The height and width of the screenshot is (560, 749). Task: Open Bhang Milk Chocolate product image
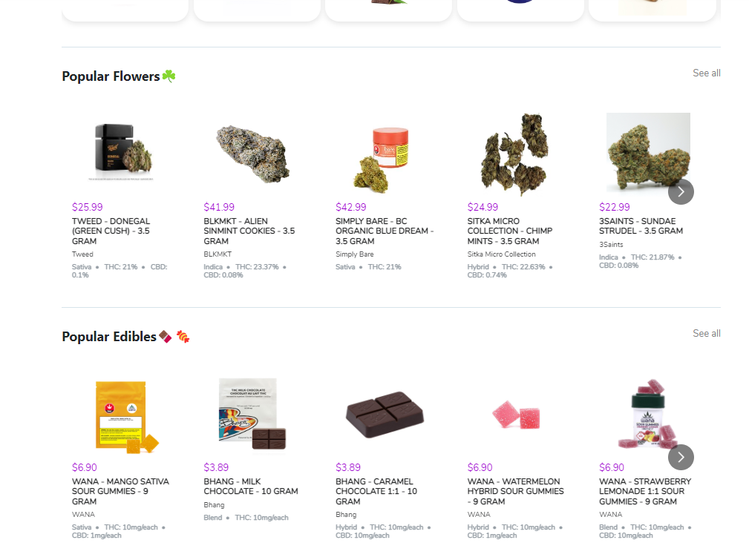tap(252, 413)
